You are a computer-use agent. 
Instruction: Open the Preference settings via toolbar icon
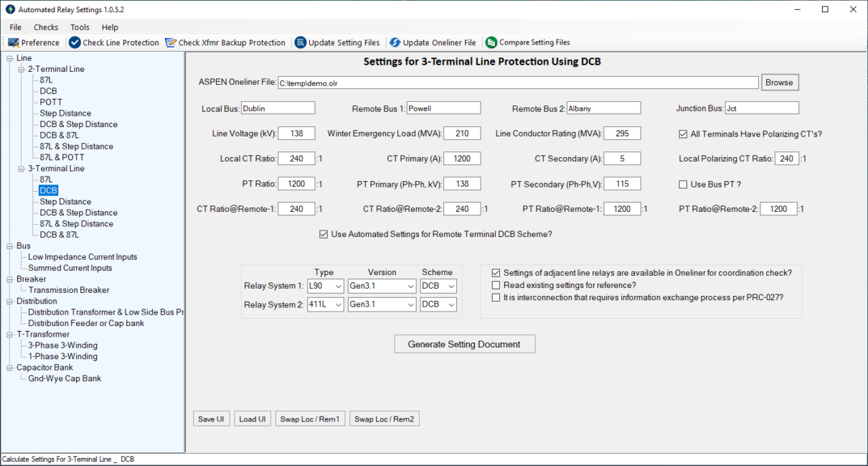[x=34, y=42]
